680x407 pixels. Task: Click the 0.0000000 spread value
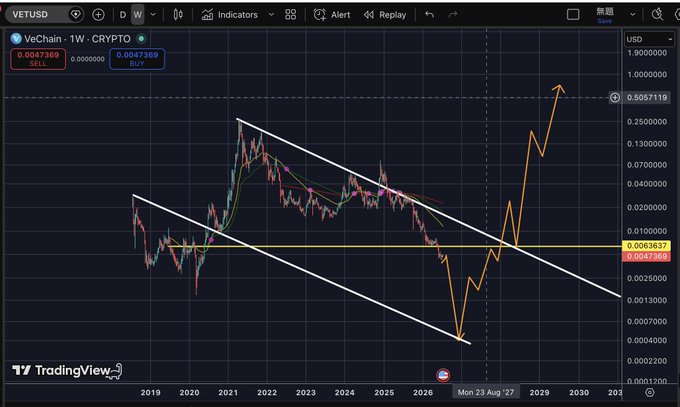click(88, 59)
